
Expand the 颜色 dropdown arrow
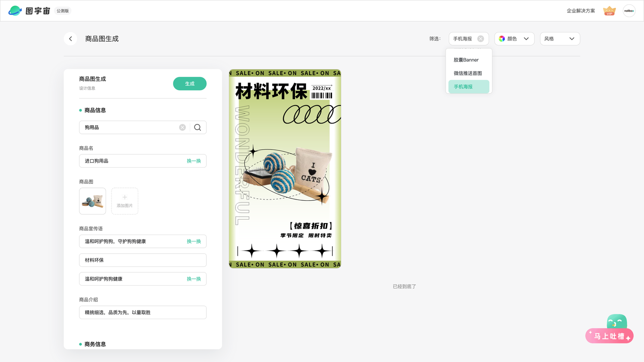click(x=526, y=39)
